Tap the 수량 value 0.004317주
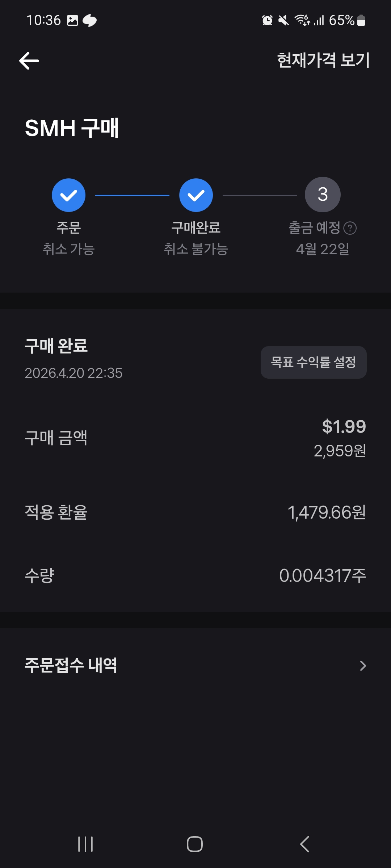The width and height of the screenshot is (391, 868). (x=323, y=575)
